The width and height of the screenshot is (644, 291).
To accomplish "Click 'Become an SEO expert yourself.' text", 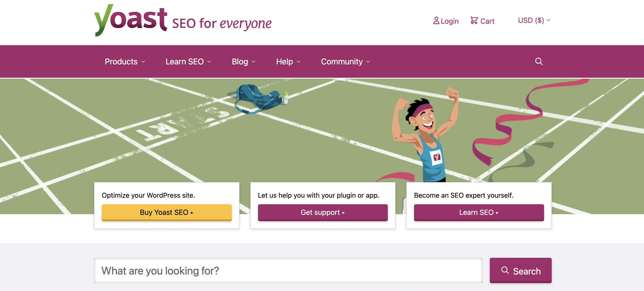I will 464,195.
